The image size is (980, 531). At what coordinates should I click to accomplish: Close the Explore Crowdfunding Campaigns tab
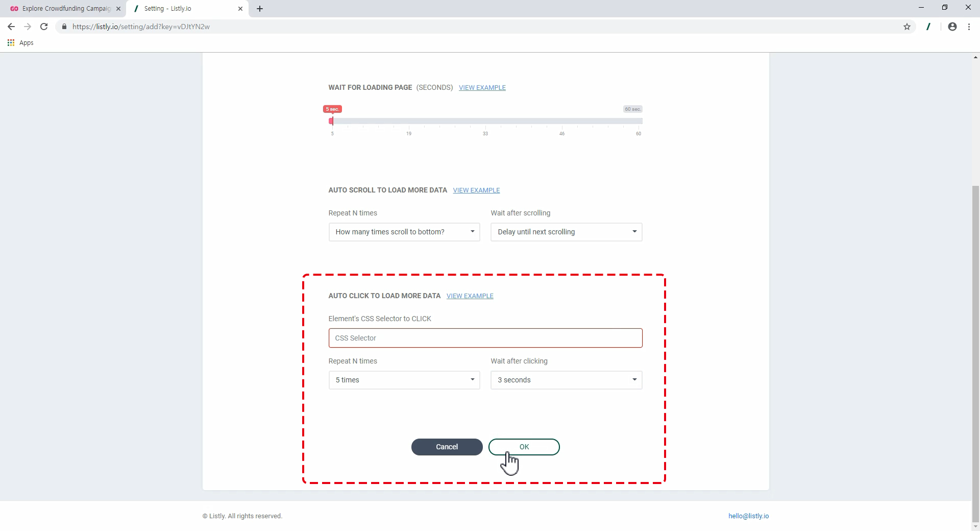[x=118, y=9]
